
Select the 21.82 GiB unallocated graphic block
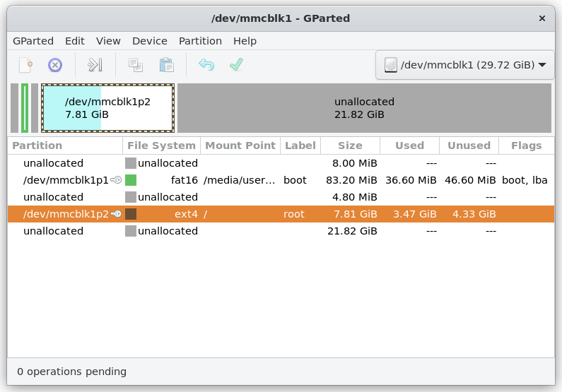[364, 108]
